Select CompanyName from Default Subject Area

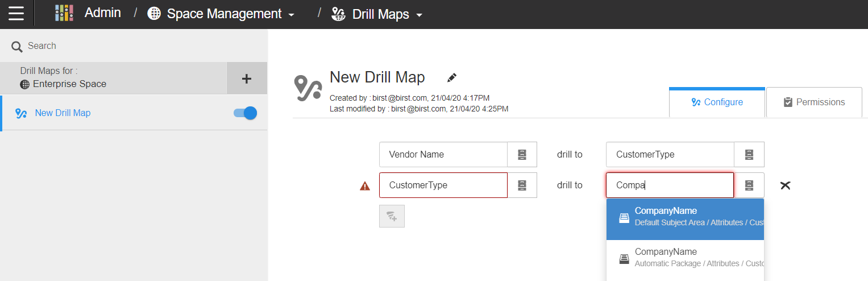click(685, 219)
